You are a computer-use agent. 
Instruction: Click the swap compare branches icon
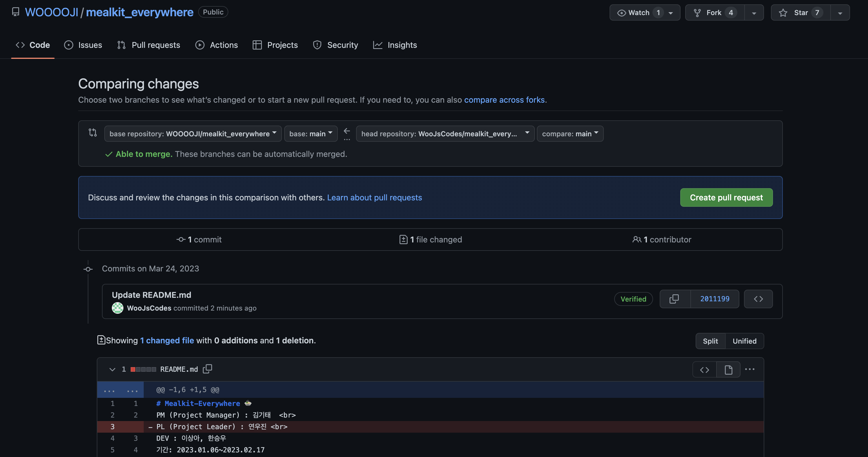(x=93, y=133)
